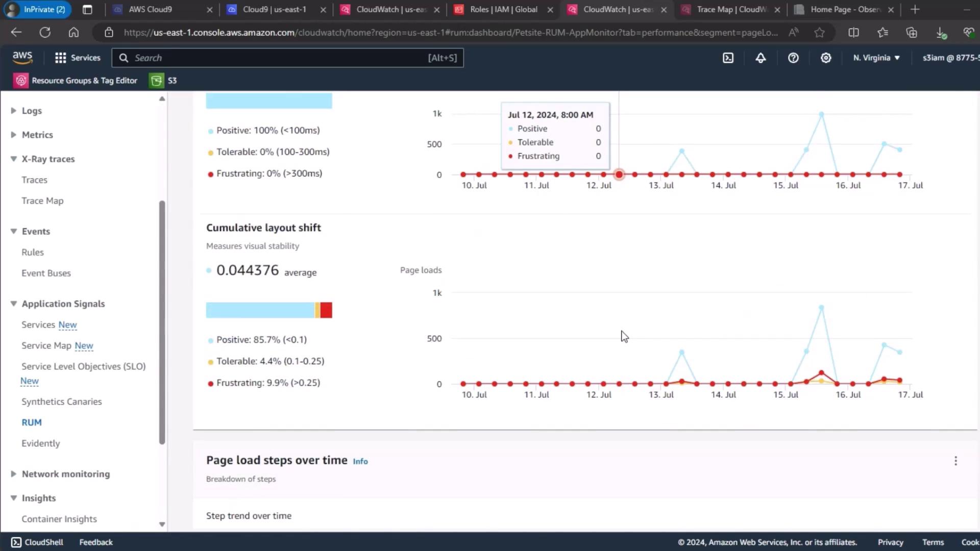This screenshot has height=551, width=980.
Task: Open the browser favorites list icon
Action: pyautogui.click(x=883, y=33)
